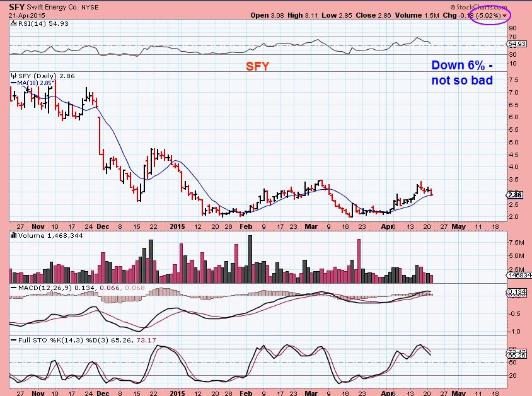The image size is (532, 396).
Task: Click the 4.5 price level on the right axis
Action: pos(514,154)
